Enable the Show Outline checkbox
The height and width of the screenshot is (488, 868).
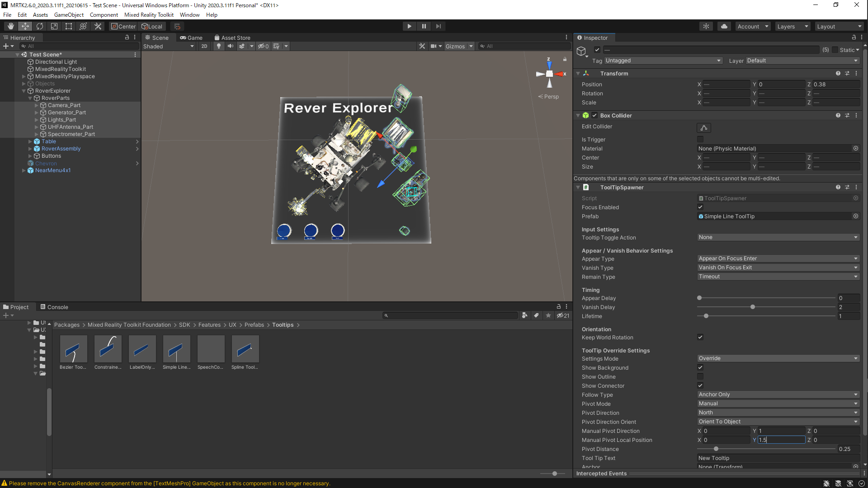pos(700,377)
